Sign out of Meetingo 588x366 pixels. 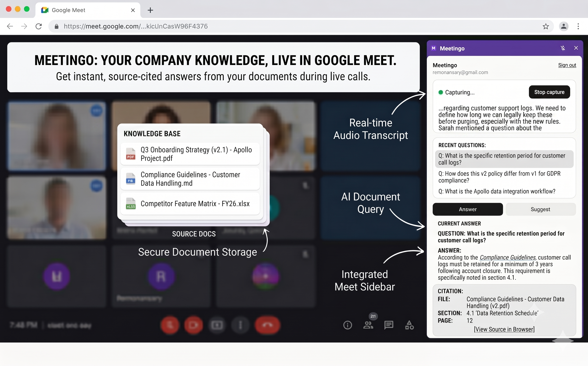[x=567, y=65]
